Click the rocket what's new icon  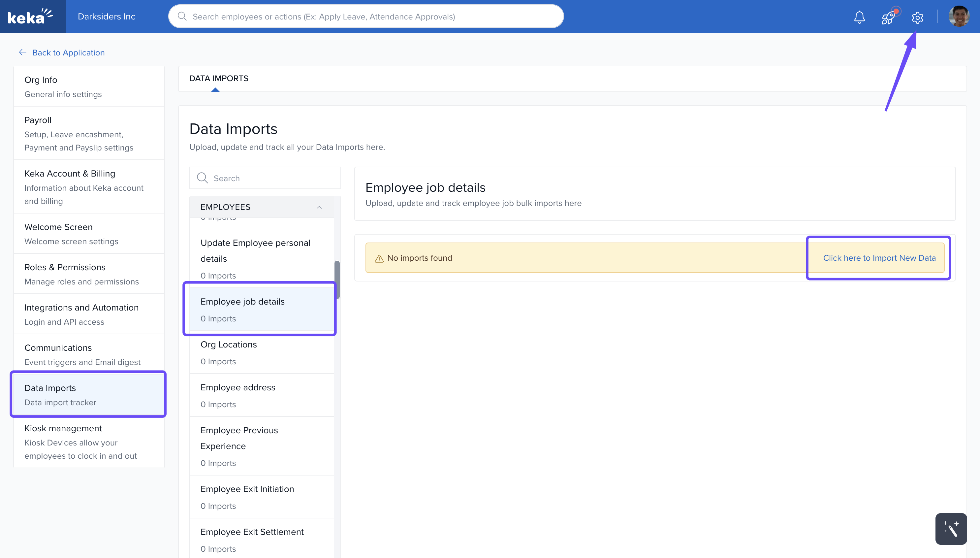[x=888, y=17]
